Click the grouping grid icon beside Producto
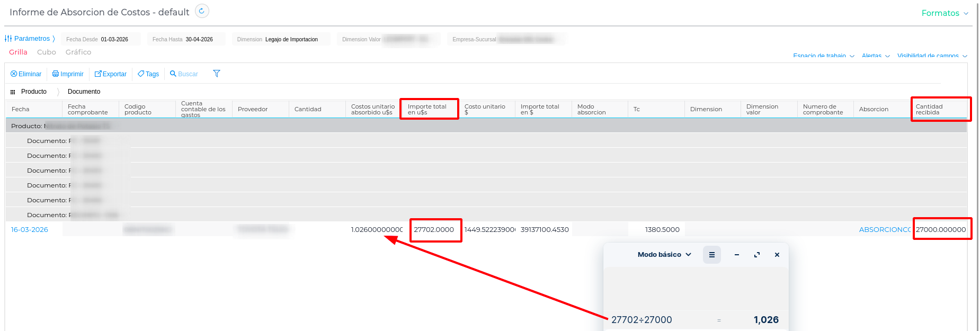The height and width of the screenshot is (331, 980). point(13,92)
